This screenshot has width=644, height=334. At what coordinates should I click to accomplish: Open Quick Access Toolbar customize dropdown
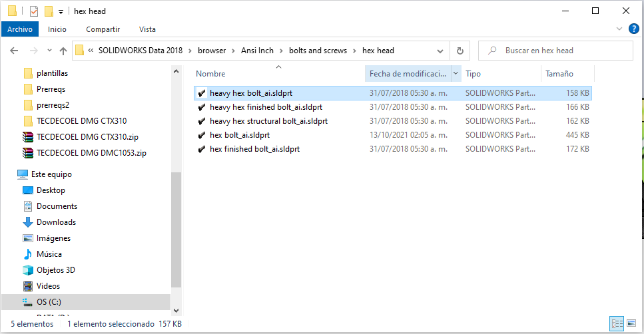61,11
